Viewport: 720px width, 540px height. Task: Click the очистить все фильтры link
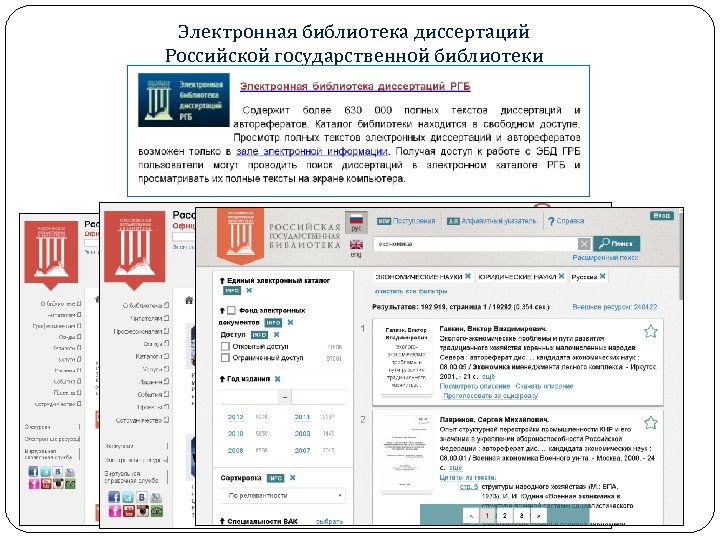(x=411, y=291)
